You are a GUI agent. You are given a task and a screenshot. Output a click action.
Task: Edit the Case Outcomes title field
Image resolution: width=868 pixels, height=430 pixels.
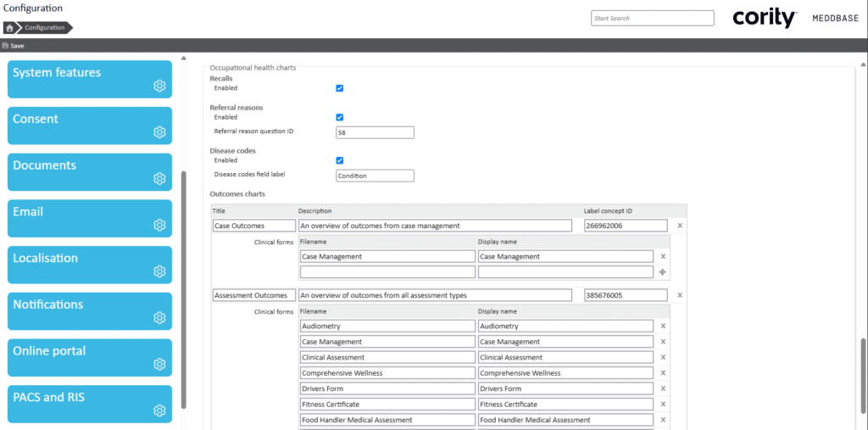[254, 226]
